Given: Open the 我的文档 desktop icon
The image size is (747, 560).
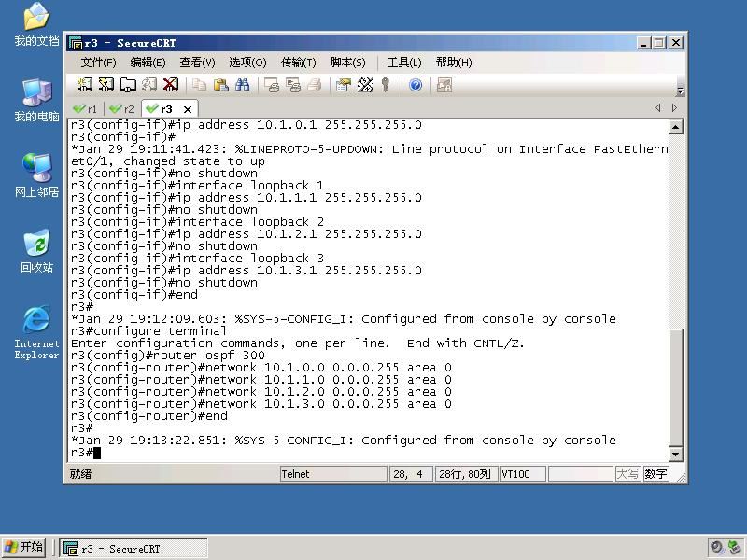Looking at the screenshot, I should tap(36, 24).
